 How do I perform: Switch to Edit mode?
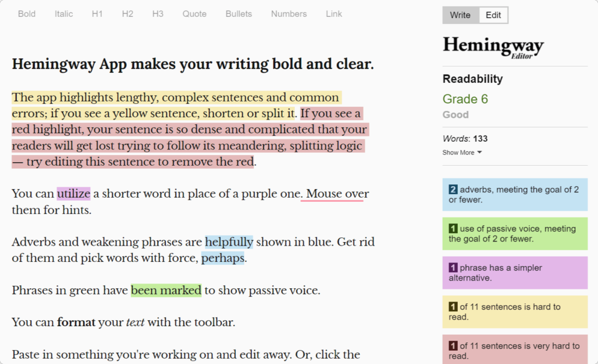click(x=493, y=15)
